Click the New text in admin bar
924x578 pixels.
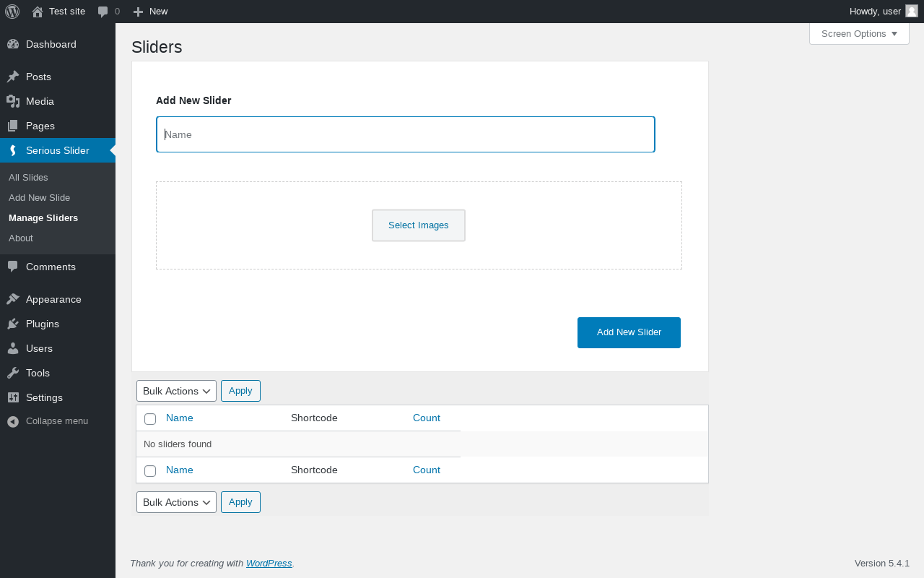158,12
